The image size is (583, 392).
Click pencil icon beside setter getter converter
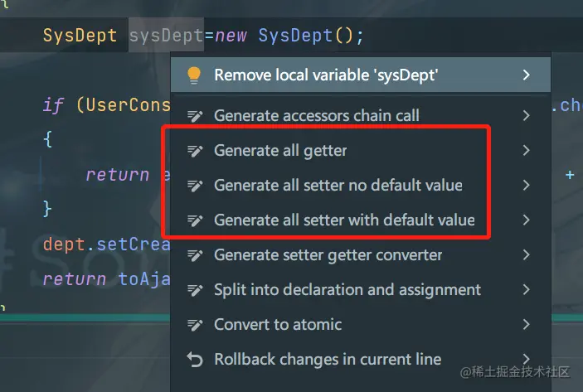(195, 255)
